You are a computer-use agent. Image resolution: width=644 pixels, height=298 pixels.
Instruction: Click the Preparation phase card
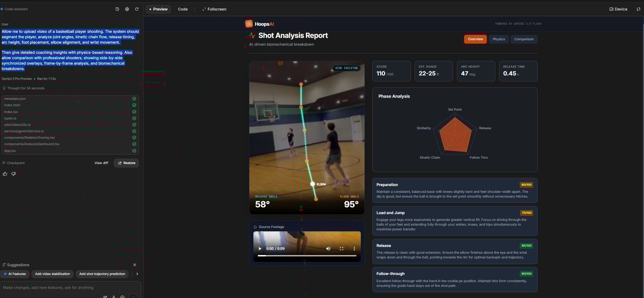tap(455, 190)
